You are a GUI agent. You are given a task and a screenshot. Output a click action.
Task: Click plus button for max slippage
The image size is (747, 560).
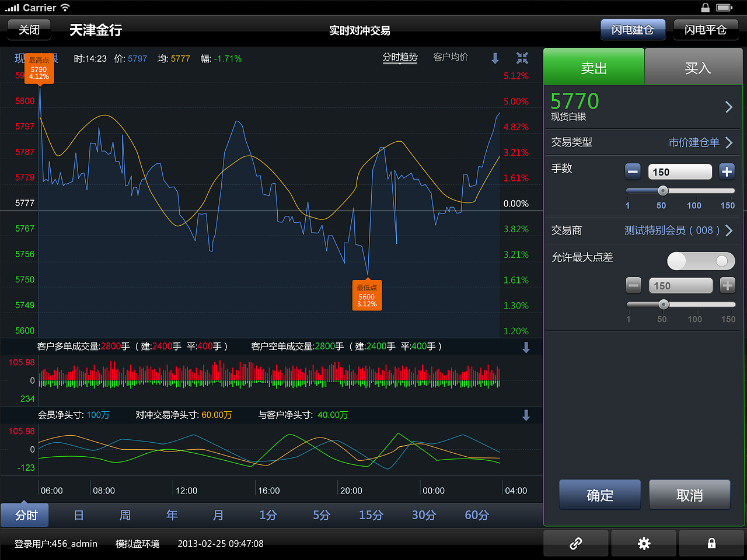tap(727, 285)
